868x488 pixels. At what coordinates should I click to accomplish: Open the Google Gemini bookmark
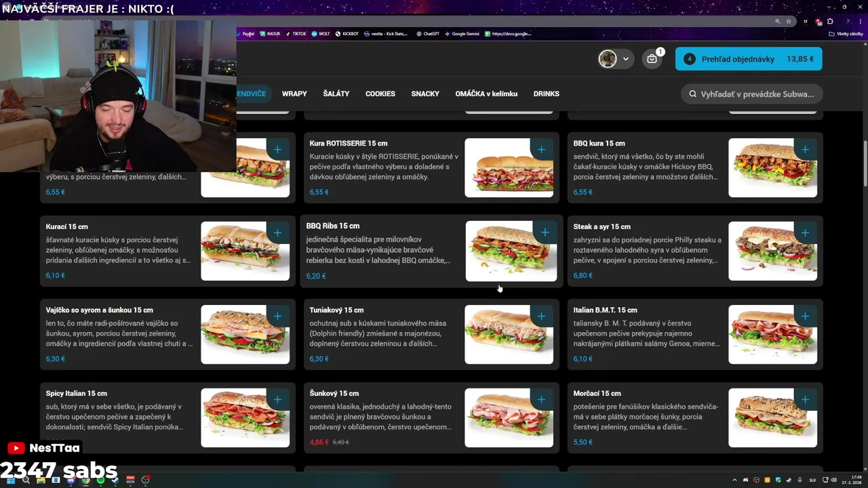tap(462, 33)
